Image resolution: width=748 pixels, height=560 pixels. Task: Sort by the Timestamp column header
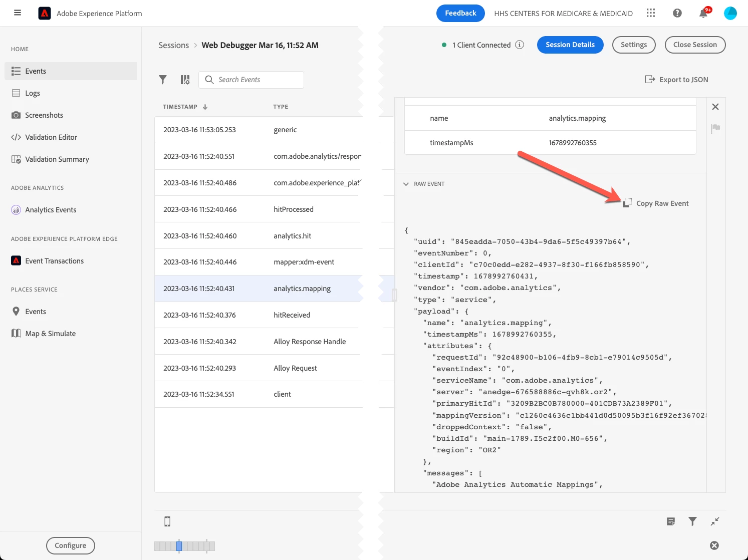click(185, 107)
